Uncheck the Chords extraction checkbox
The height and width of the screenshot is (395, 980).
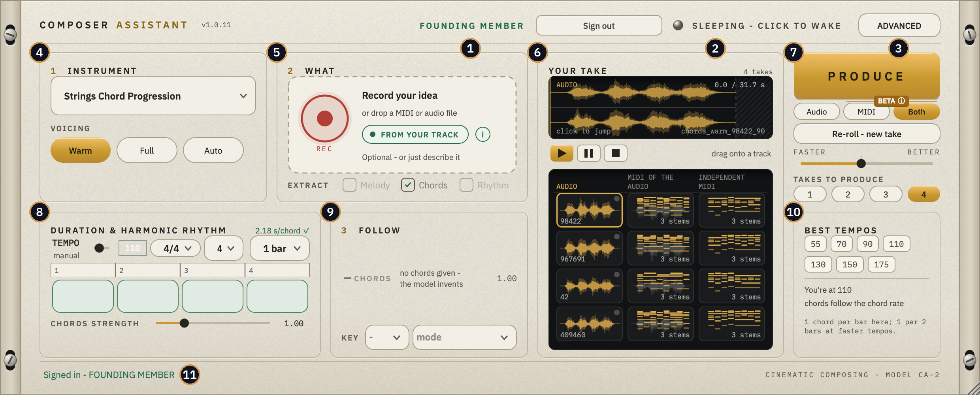[408, 185]
